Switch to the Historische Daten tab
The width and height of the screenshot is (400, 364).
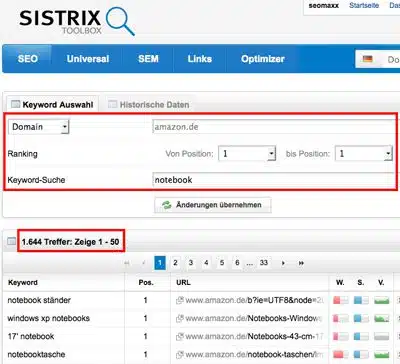tap(149, 104)
